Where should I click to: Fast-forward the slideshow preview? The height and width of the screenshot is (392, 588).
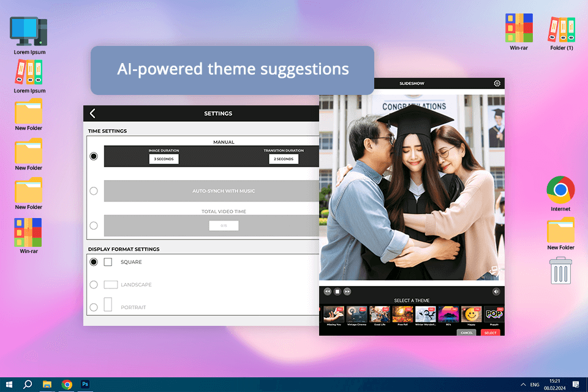click(347, 292)
